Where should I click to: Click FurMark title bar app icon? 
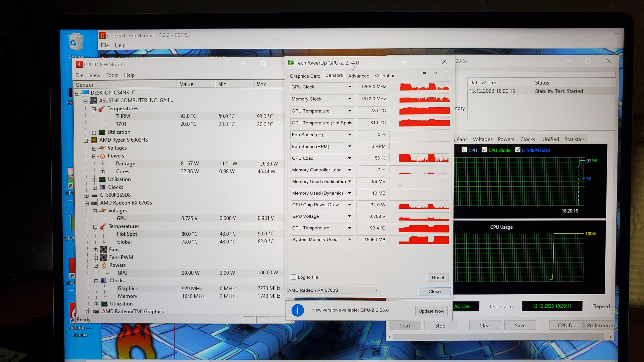coord(102,35)
